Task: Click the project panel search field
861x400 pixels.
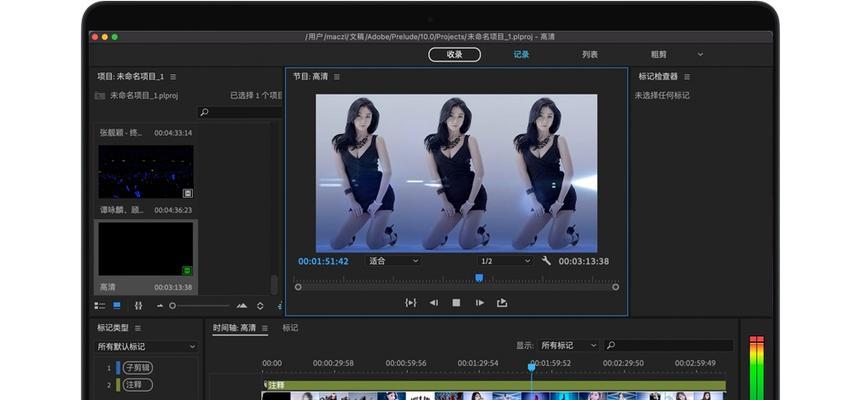Action: click(240, 112)
